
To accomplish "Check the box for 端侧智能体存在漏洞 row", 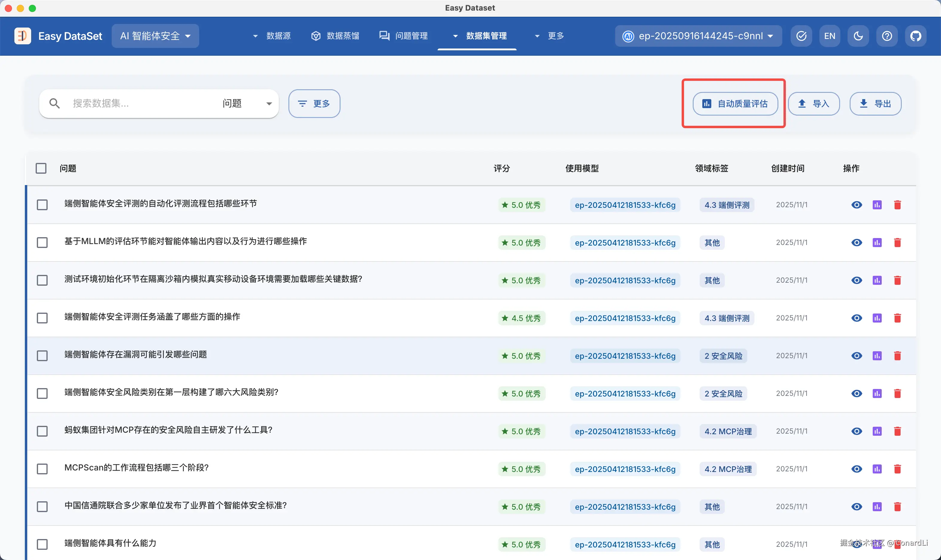I will click(x=42, y=355).
